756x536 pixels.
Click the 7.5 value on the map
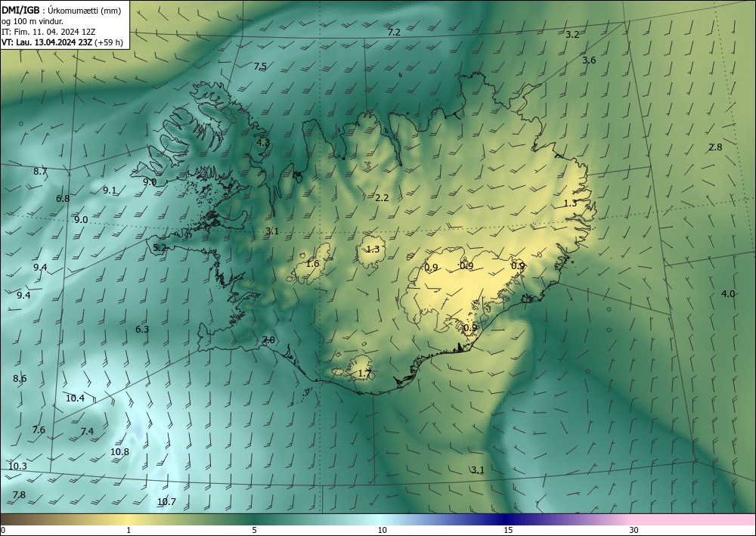tap(260, 67)
